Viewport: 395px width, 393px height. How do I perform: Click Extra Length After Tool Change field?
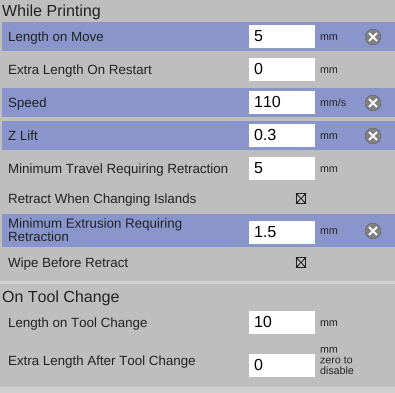tap(282, 365)
